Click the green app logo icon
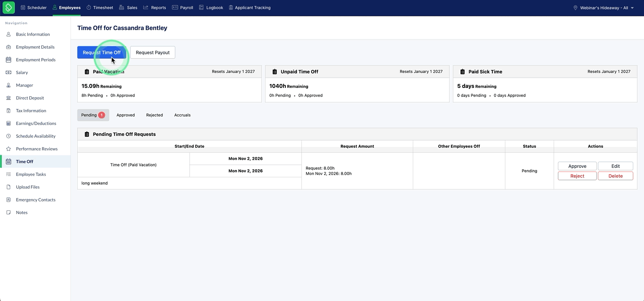644x301 pixels. [x=8, y=8]
